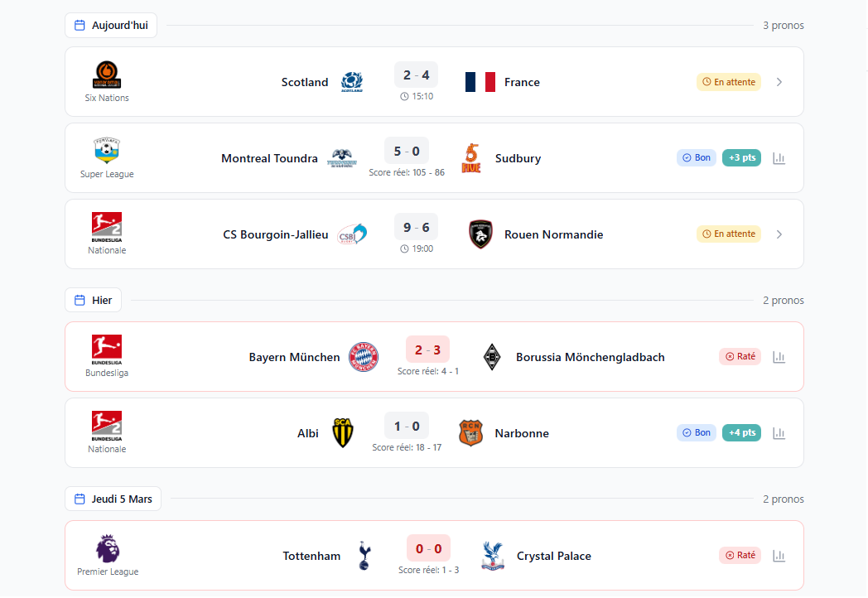The image size is (868, 598).
Task: Select the Hier date label
Action: (x=94, y=300)
